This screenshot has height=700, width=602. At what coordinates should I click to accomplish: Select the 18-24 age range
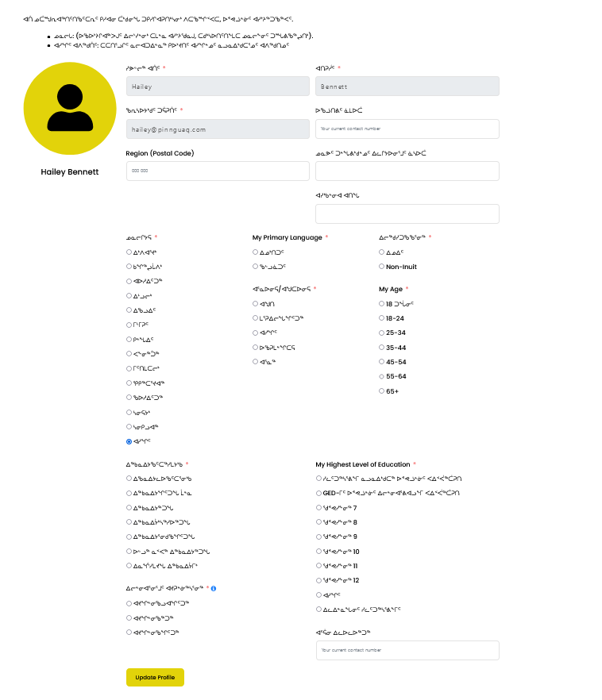[x=382, y=317]
